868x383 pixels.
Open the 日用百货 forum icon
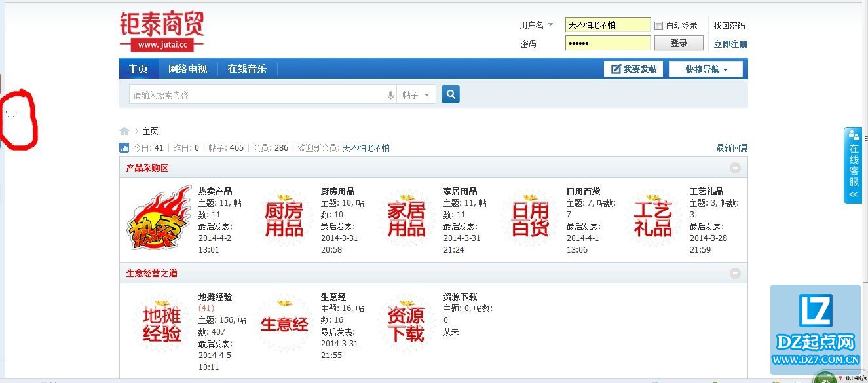click(x=529, y=219)
